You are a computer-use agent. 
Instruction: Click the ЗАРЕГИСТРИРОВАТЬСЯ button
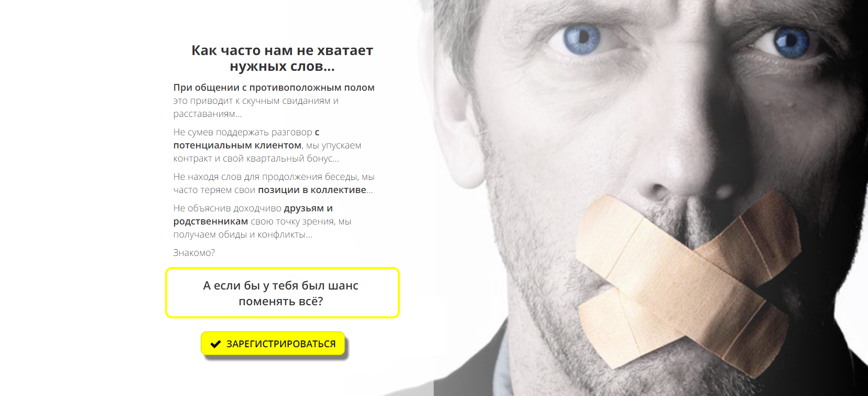(273, 344)
